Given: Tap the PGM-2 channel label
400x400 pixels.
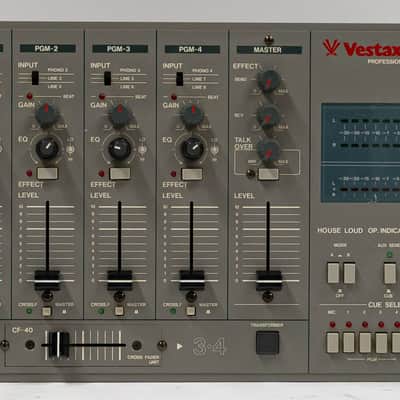Looking at the screenshot, I should tap(47, 49).
